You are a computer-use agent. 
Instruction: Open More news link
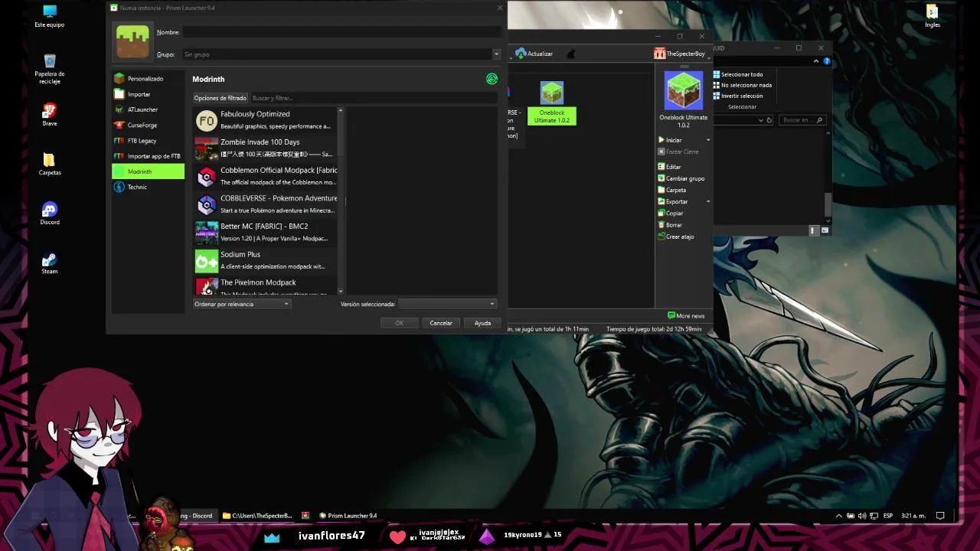click(x=686, y=315)
